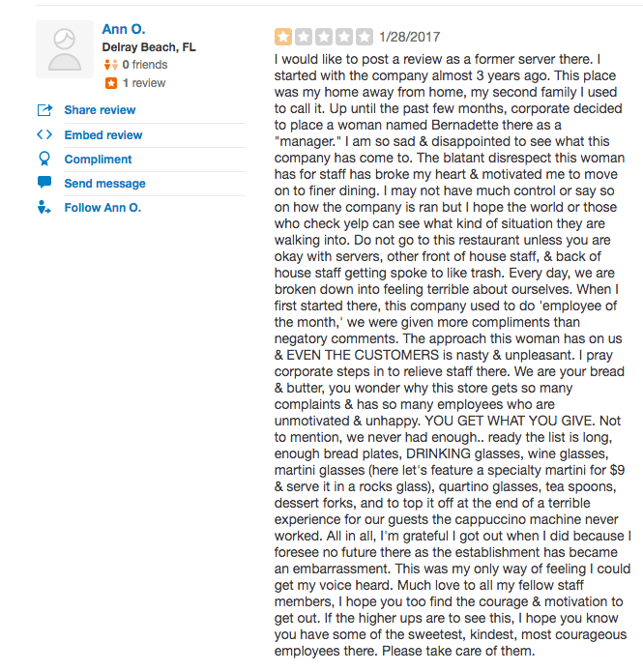Click the fifth gray rating star
643x672 pixels.
(365, 37)
